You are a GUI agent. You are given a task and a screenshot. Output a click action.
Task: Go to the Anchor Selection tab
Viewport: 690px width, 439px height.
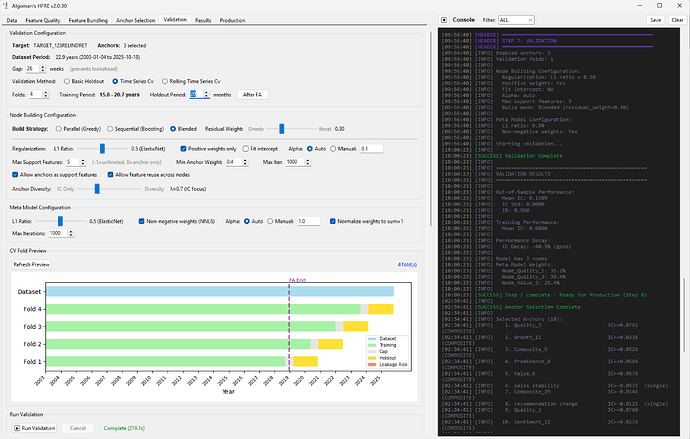pos(136,20)
